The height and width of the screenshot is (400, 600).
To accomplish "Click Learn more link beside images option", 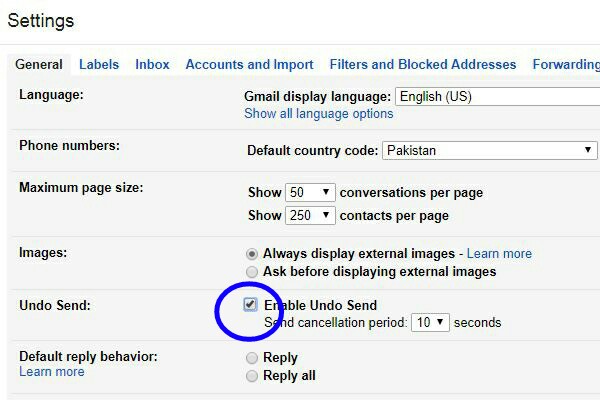I will (x=499, y=253).
